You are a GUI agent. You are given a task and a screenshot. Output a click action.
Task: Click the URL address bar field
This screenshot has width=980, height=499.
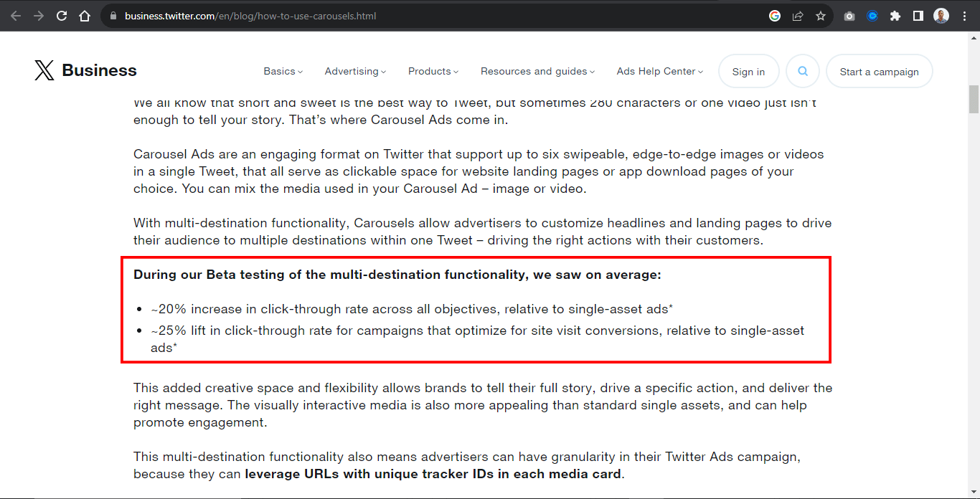(430, 16)
